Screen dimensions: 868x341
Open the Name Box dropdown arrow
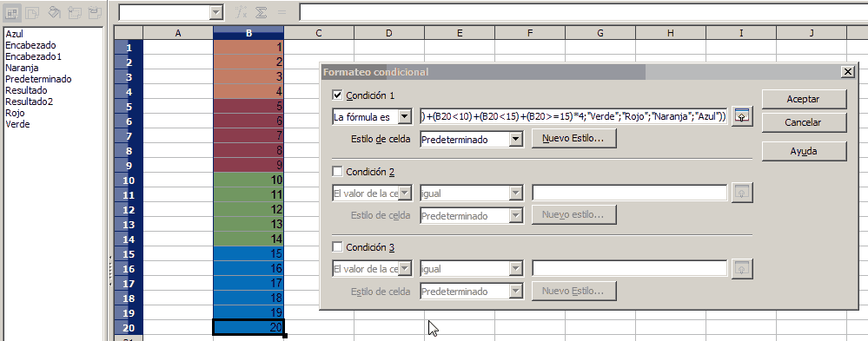215,12
